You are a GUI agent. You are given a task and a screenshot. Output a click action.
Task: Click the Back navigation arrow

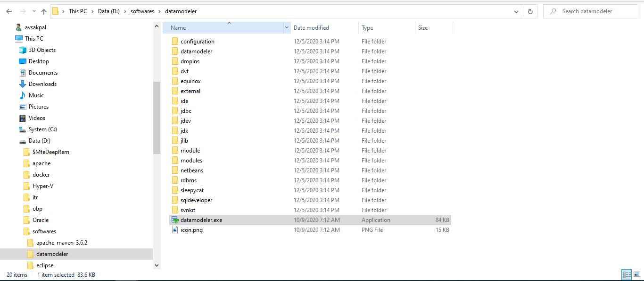[9, 11]
